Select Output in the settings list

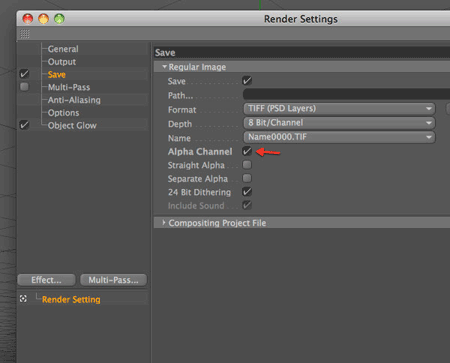tap(62, 62)
